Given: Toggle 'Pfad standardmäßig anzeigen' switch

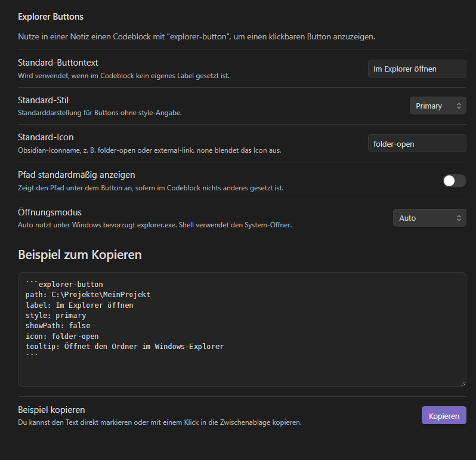Looking at the screenshot, I should point(454,181).
